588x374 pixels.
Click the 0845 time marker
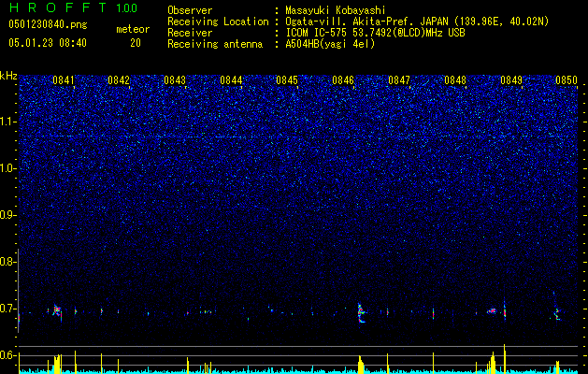(287, 80)
